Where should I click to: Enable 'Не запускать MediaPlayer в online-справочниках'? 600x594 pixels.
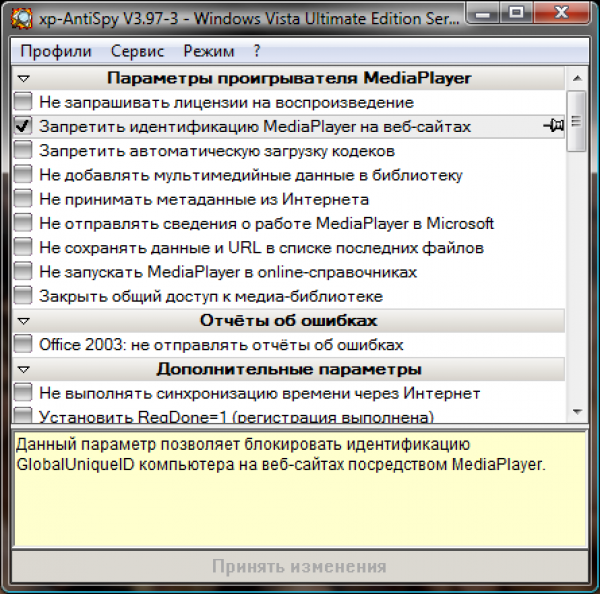point(23,271)
